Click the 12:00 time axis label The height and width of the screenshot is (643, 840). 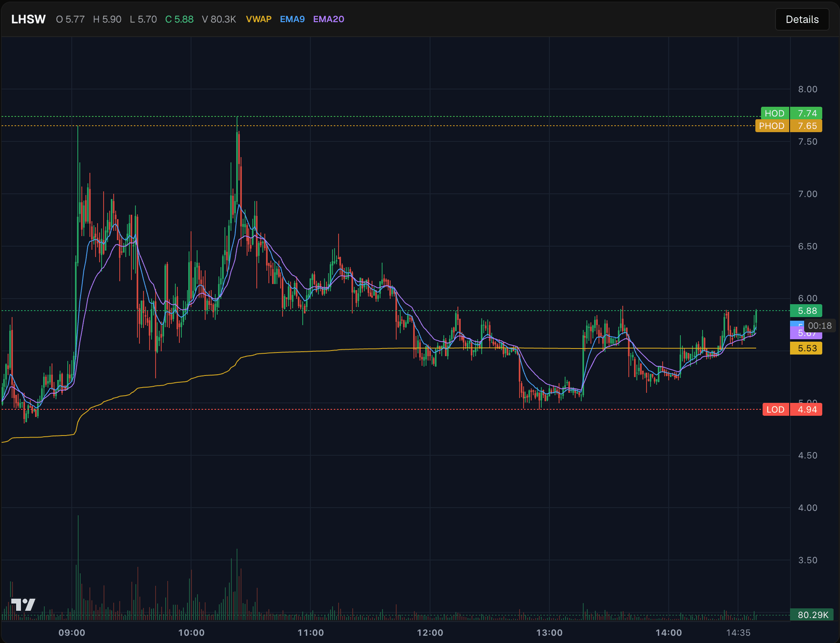[x=430, y=633]
